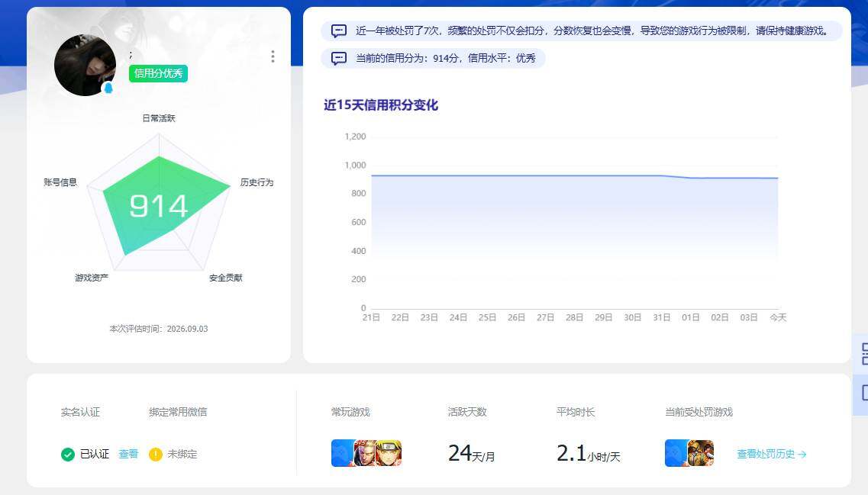
Task: Click the 绑定常用微信 heading
Action: 178,412
